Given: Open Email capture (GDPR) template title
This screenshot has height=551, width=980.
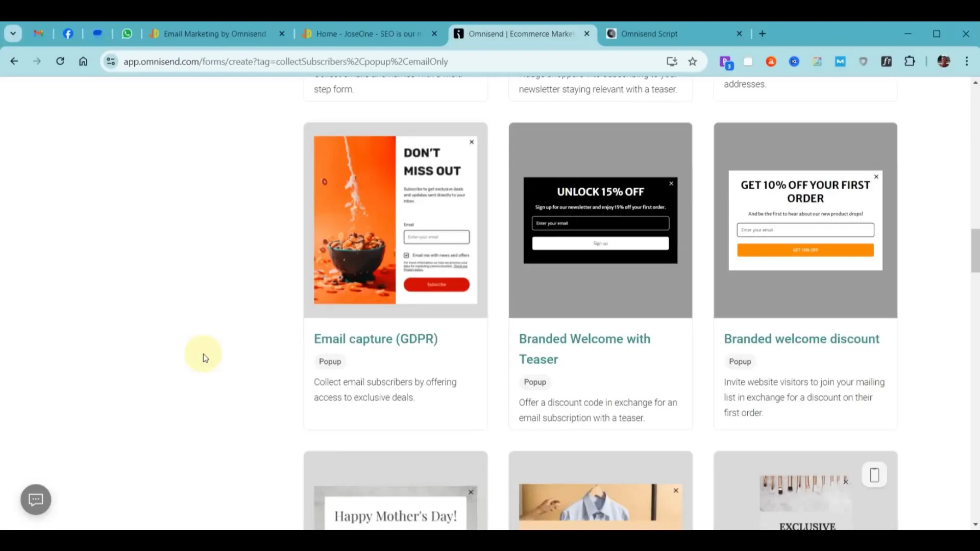Looking at the screenshot, I should [x=376, y=339].
